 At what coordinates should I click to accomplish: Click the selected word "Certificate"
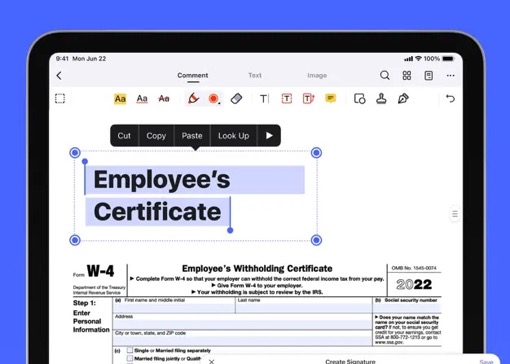(x=157, y=212)
